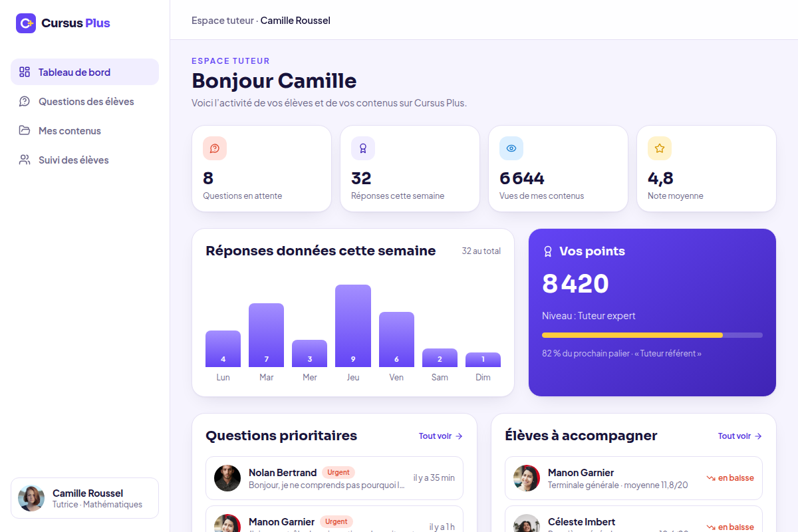Screen dimensions: 798x532
Task: Click Tout voir in Questions prioritaires
Action: pyautogui.click(x=441, y=436)
